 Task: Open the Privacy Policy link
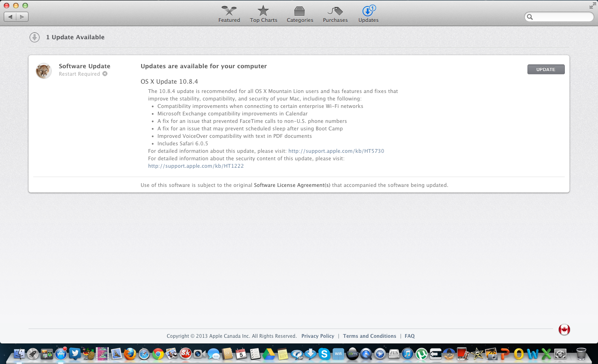pos(318,336)
